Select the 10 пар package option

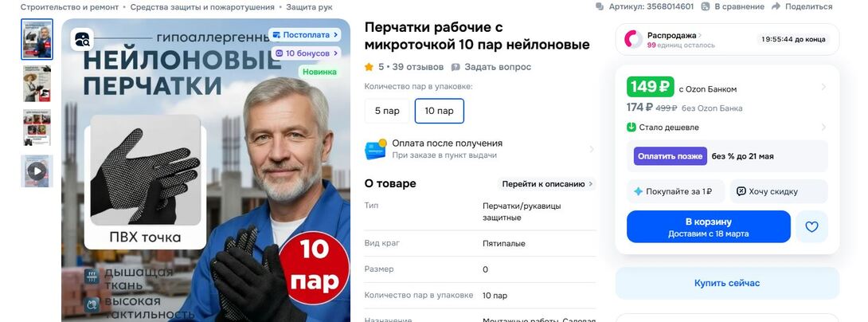(x=439, y=111)
